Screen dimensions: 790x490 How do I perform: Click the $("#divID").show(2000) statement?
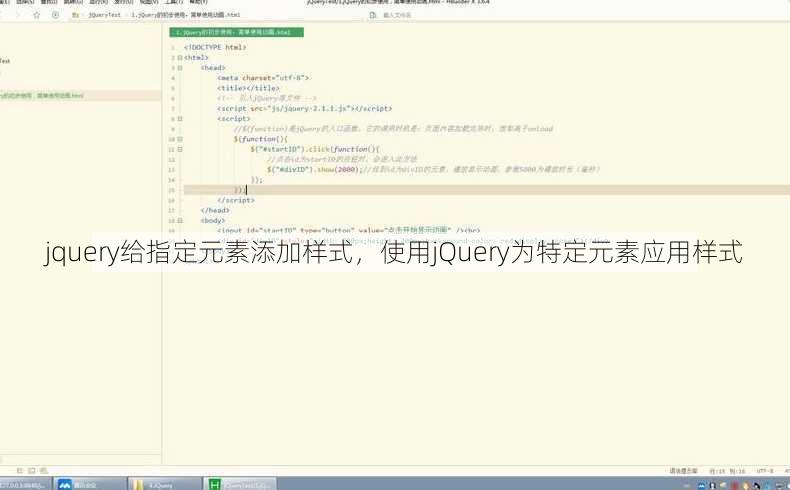point(314,169)
